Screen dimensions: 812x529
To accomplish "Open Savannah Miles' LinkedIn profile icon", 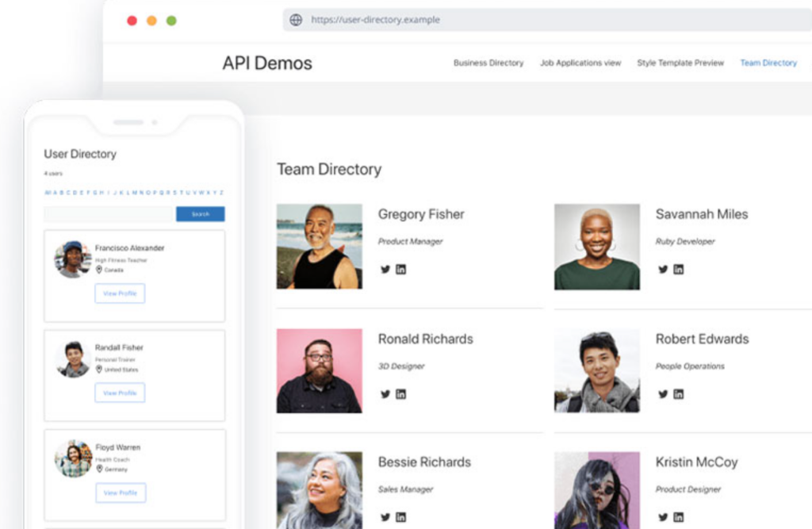I will [678, 269].
